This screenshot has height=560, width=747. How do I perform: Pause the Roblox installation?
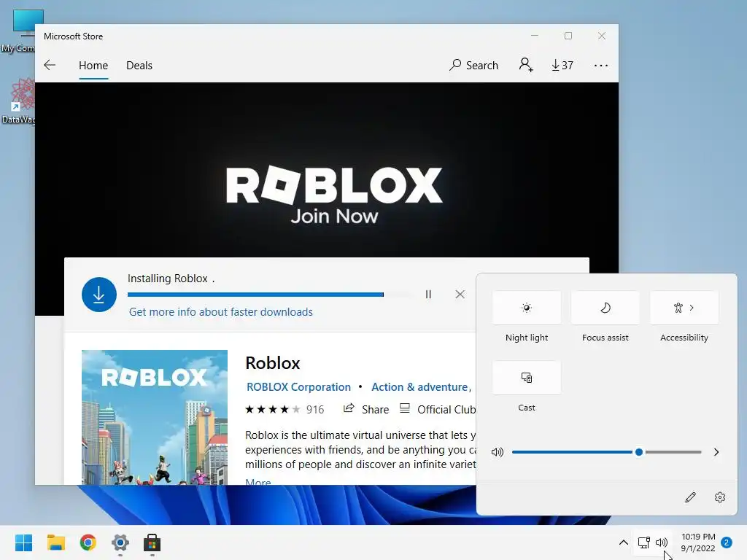[428, 295]
